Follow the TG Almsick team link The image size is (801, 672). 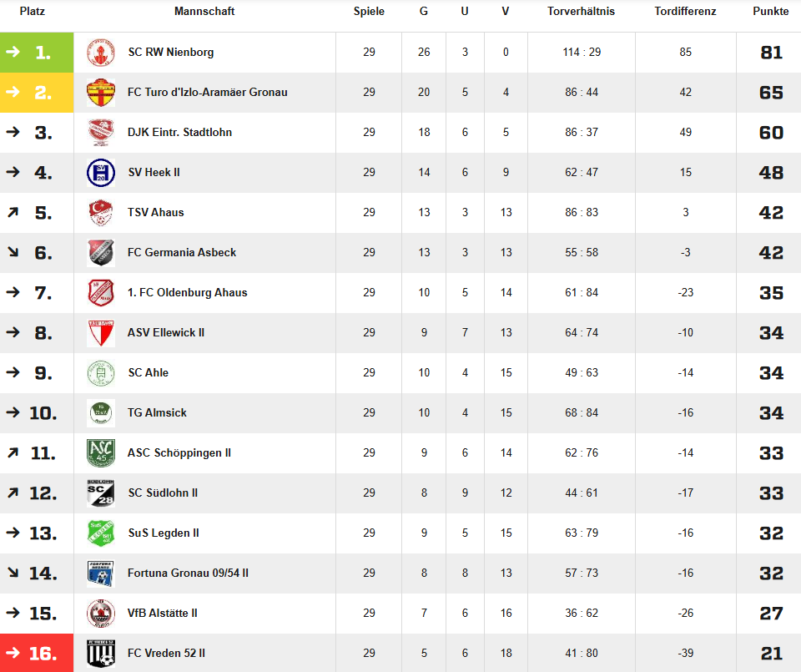pyautogui.click(x=158, y=413)
